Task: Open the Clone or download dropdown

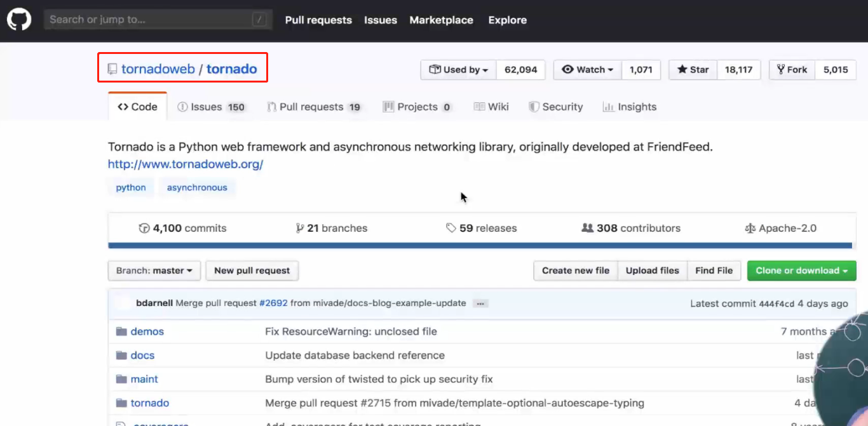Action: tap(801, 270)
